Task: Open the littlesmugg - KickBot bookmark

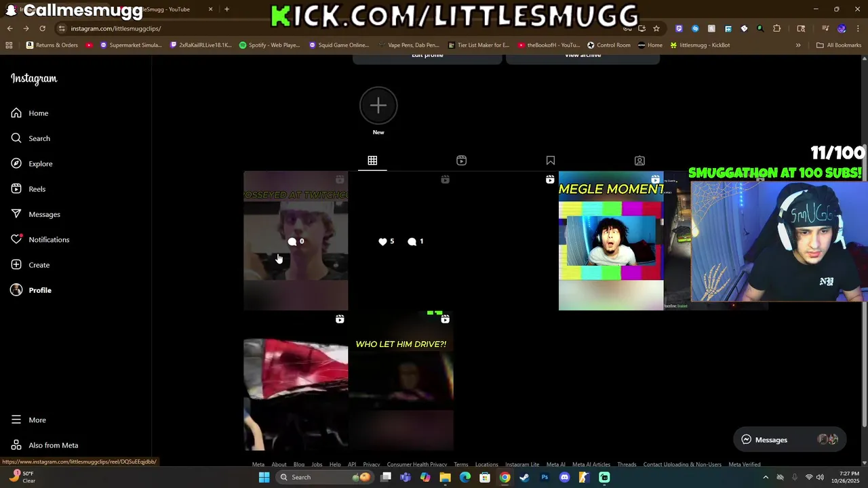Action: (700, 45)
